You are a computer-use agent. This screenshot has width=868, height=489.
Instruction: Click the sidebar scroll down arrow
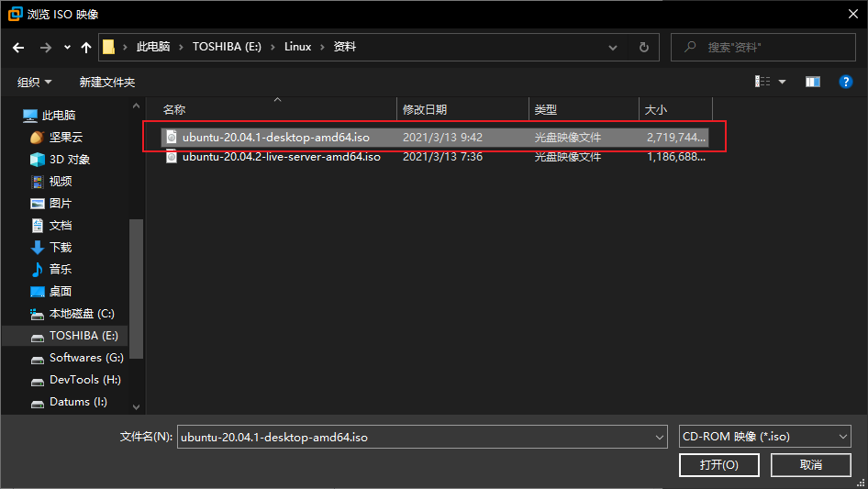tap(136, 407)
